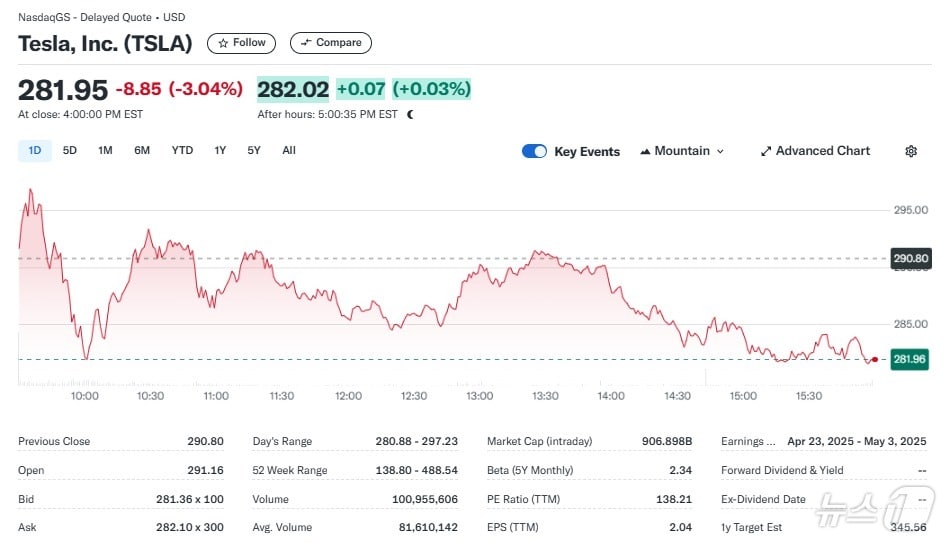Click the star icon in Follow button
Screen dimensions: 945x543
223,43
